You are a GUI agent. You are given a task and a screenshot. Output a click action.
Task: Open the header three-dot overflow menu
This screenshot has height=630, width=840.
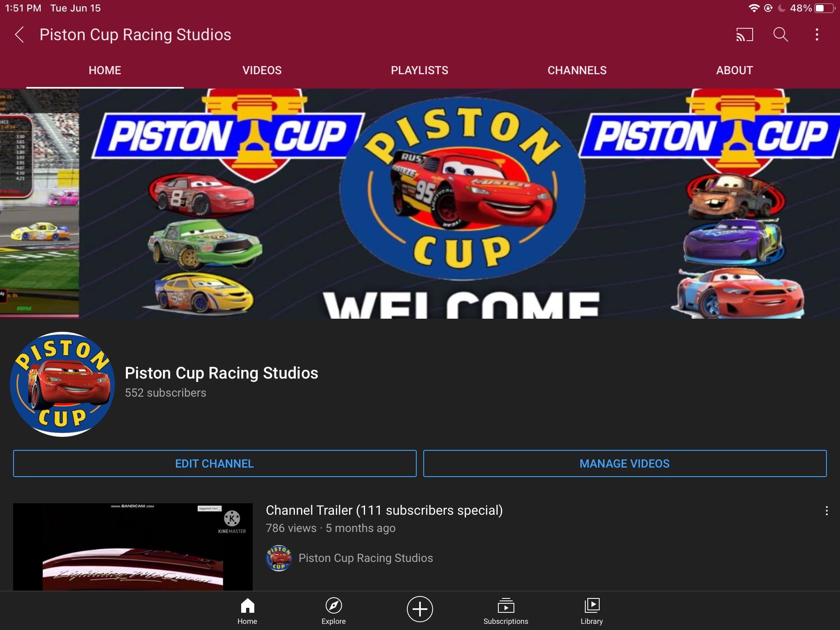[x=817, y=34]
